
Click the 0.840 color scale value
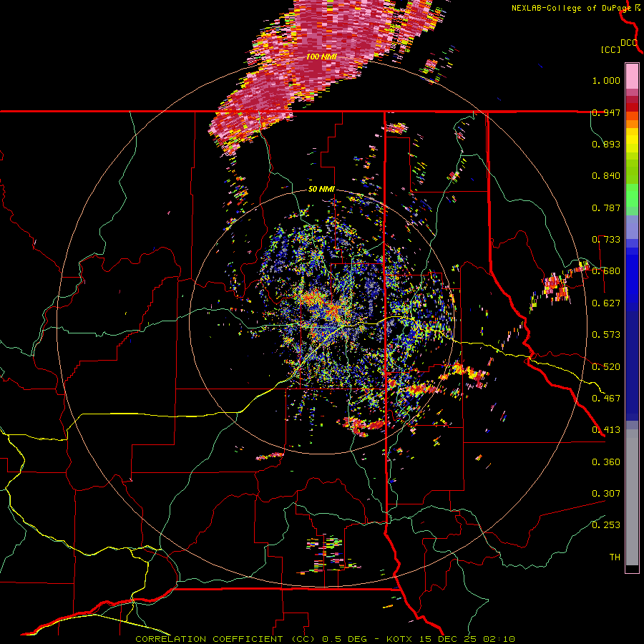pos(606,176)
